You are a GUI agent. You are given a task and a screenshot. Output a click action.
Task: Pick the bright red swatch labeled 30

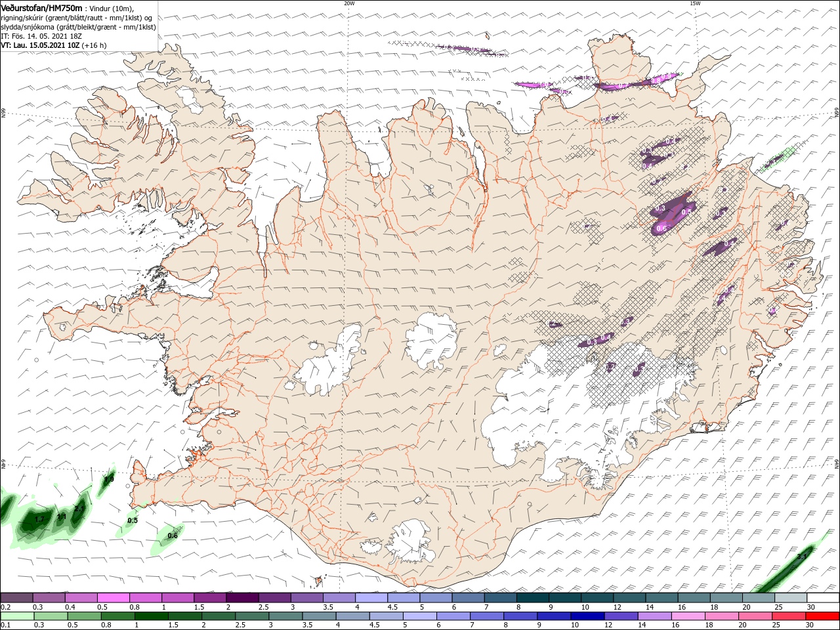[822, 616]
